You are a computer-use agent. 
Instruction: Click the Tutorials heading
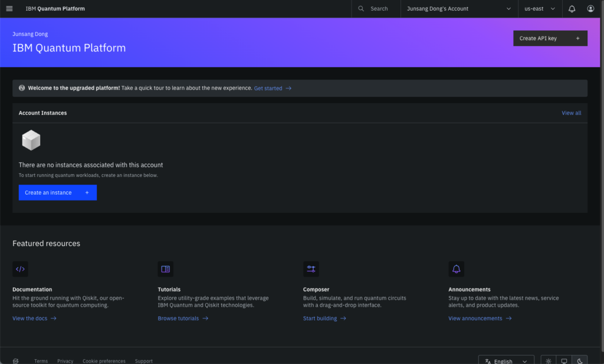tap(169, 289)
